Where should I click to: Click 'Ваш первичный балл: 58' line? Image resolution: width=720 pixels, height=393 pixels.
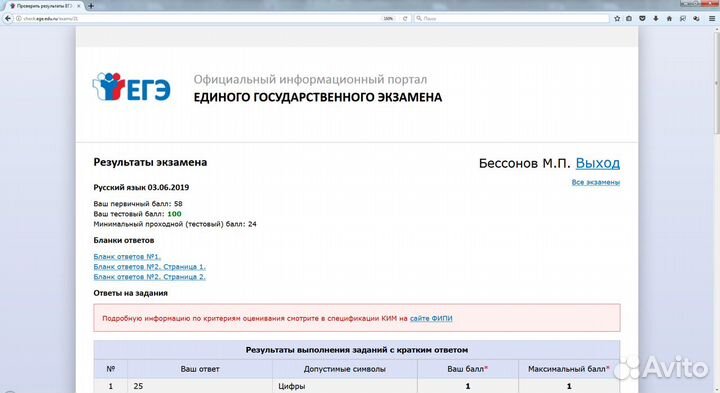(x=138, y=204)
